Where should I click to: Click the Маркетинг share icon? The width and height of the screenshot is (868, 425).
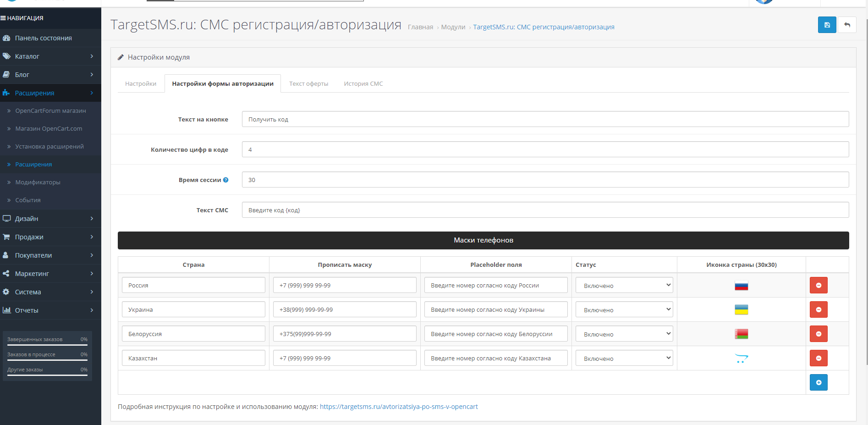(x=6, y=274)
